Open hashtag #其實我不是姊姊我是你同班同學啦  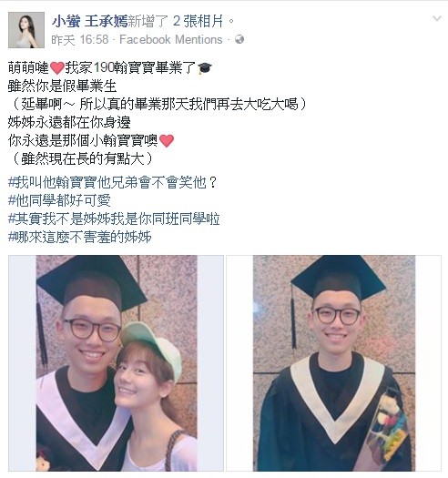click(114, 219)
